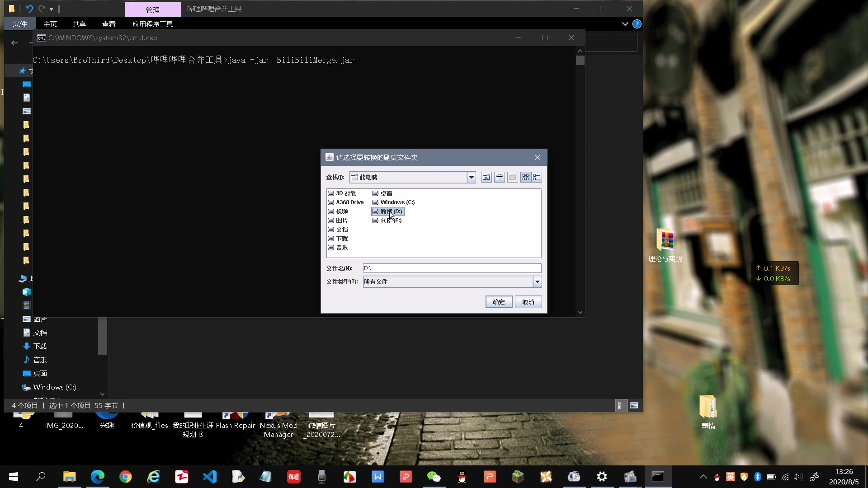The image size is (868, 488).
Task: Open the 应用程序工具 ribbon tab
Action: [x=152, y=24]
